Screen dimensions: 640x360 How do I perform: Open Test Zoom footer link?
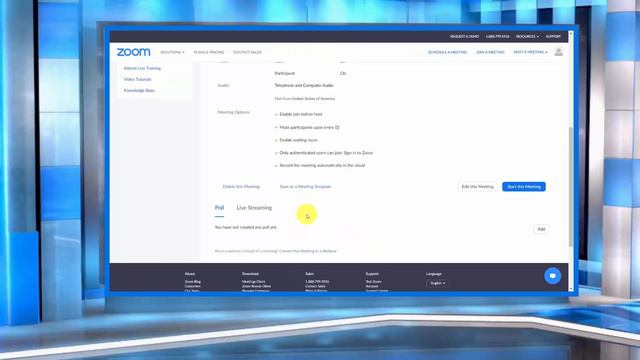[373, 282]
